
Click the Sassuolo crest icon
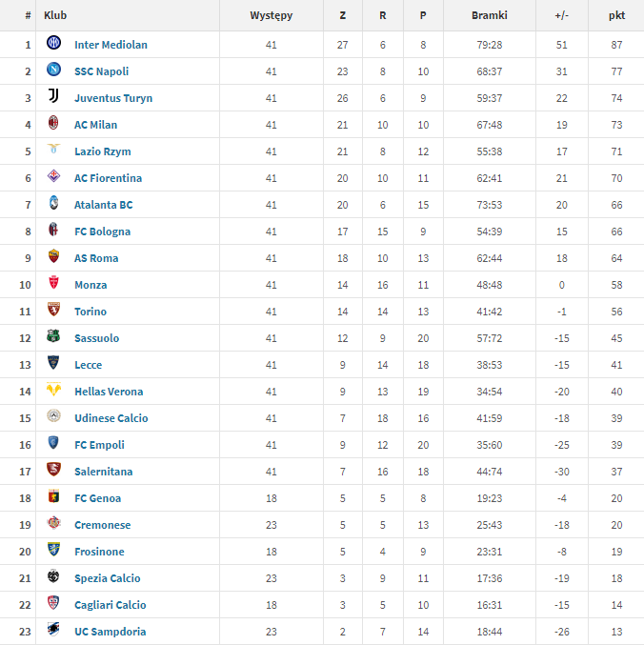point(53,336)
